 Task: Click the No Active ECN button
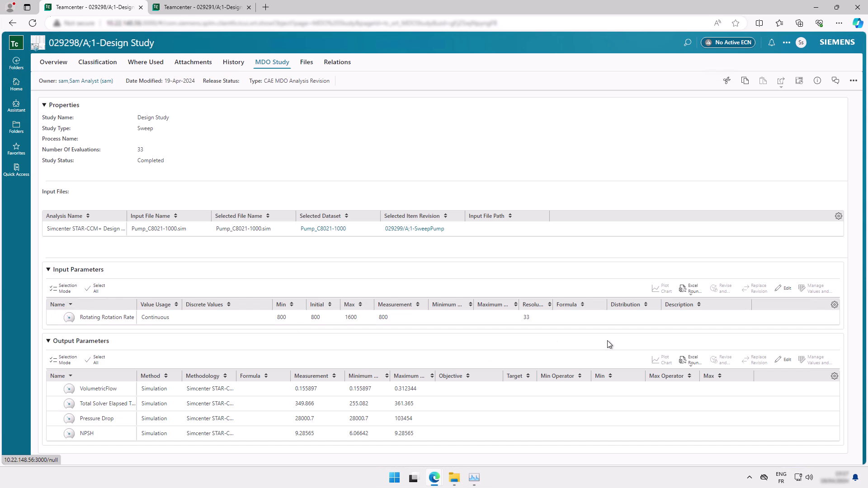click(727, 42)
